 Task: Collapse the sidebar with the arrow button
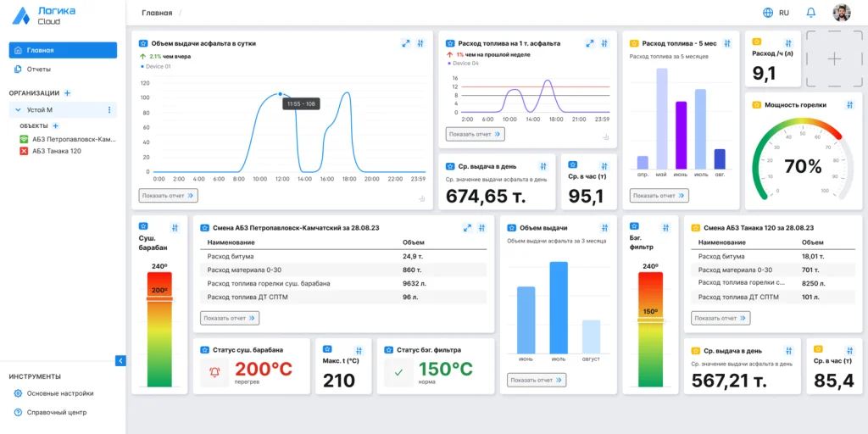pos(120,360)
